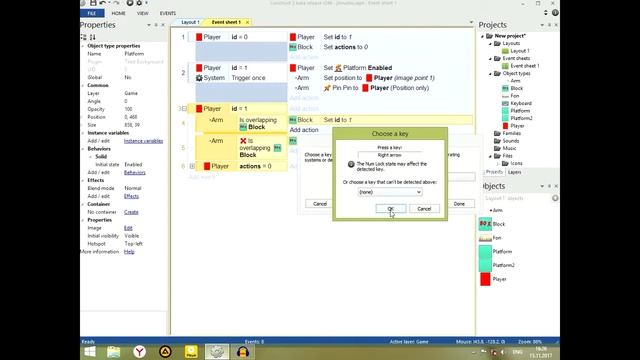Image resolution: width=640 pixels, height=360 pixels.
Task: Open the HOME ribbon tab
Action: 118,13
